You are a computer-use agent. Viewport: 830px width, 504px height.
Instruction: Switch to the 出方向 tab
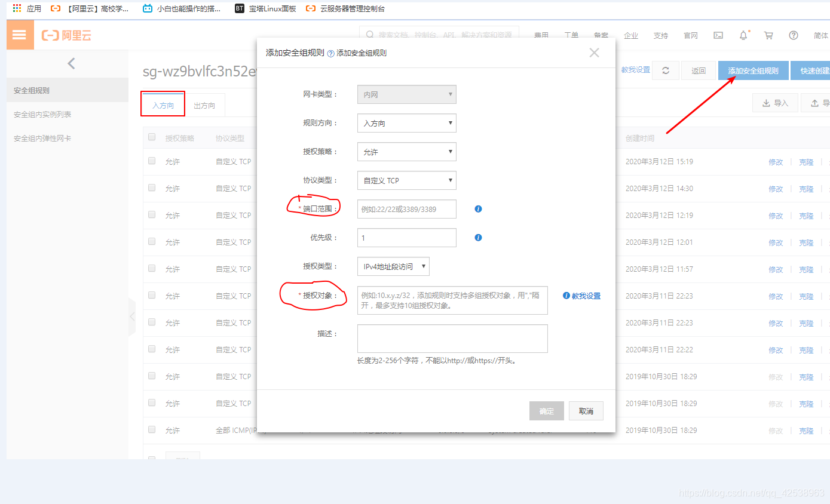(204, 105)
